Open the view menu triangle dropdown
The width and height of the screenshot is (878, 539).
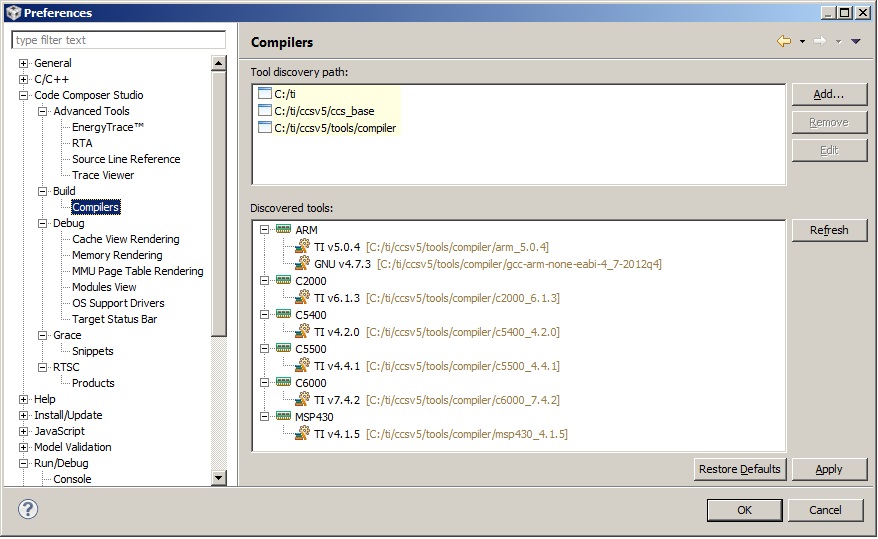(x=856, y=41)
